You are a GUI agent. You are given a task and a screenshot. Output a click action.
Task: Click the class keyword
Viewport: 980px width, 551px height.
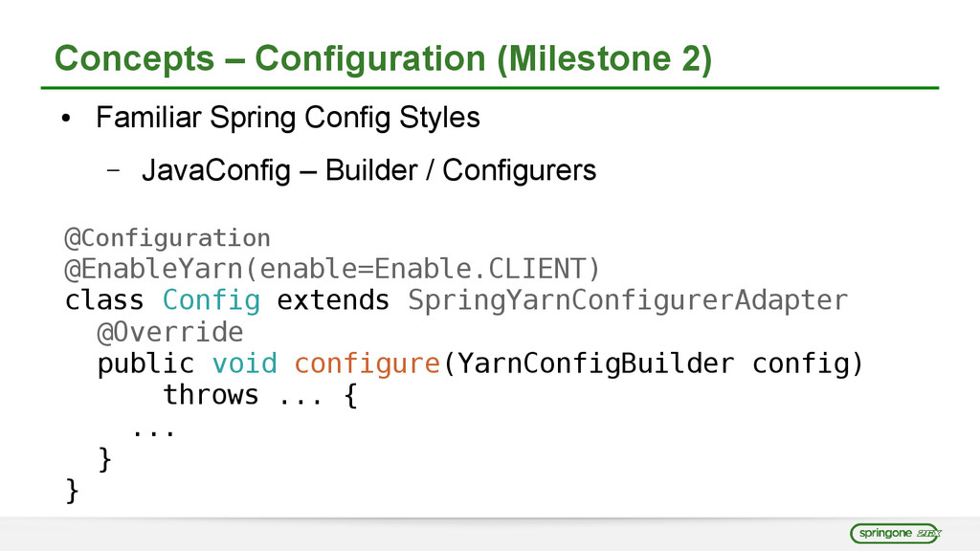click(104, 300)
